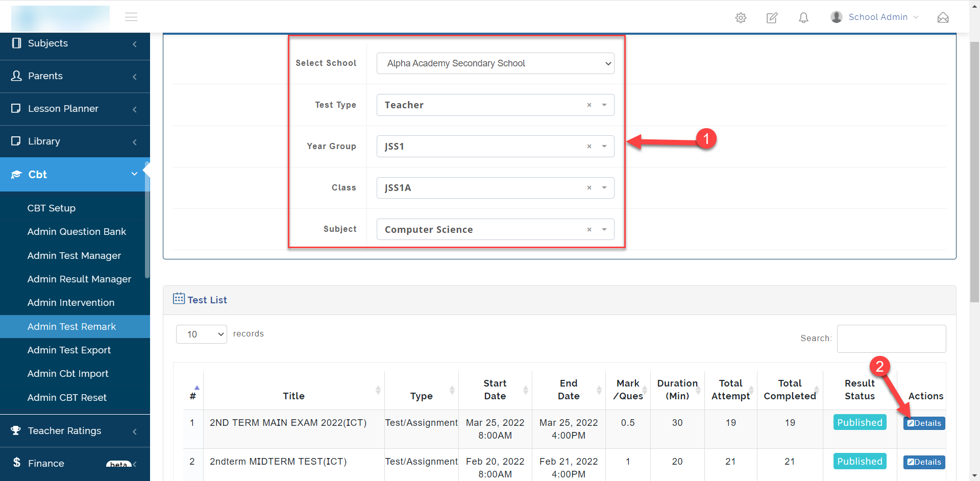Image resolution: width=980 pixels, height=481 pixels.
Task: Sort table by Mark/Ques column
Action: (x=645, y=390)
